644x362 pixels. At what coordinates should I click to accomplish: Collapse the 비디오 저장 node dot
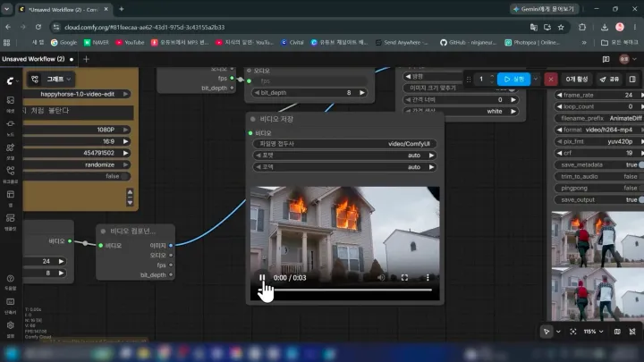(252, 119)
